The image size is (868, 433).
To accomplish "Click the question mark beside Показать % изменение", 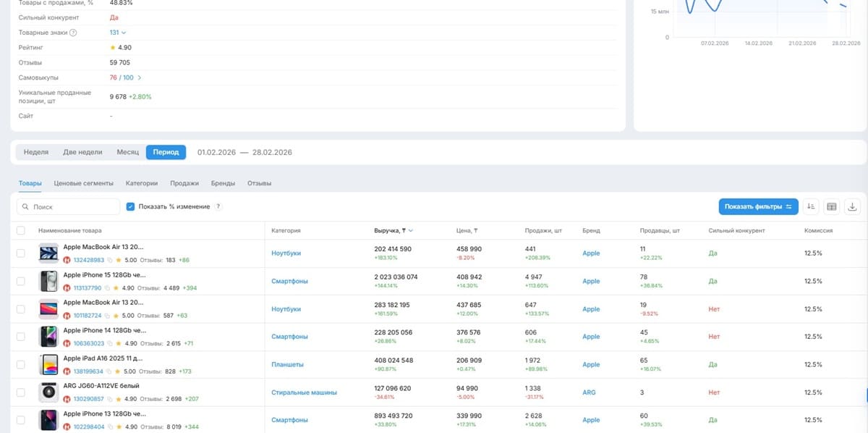I will (218, 206).
